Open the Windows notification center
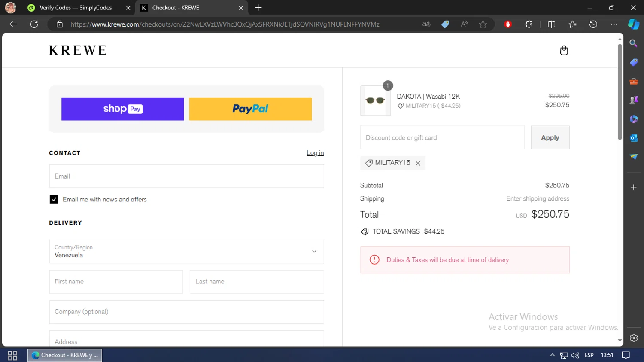 point(626,355)
